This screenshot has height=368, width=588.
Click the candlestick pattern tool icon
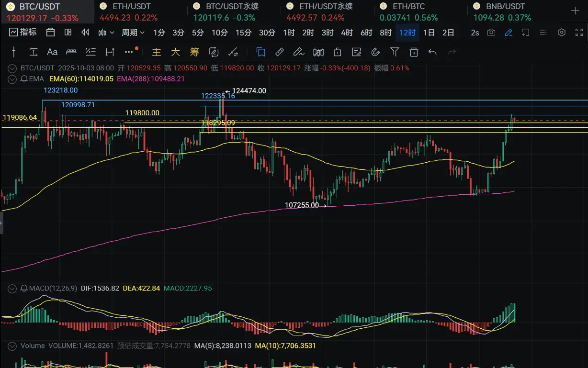point(318,52)
